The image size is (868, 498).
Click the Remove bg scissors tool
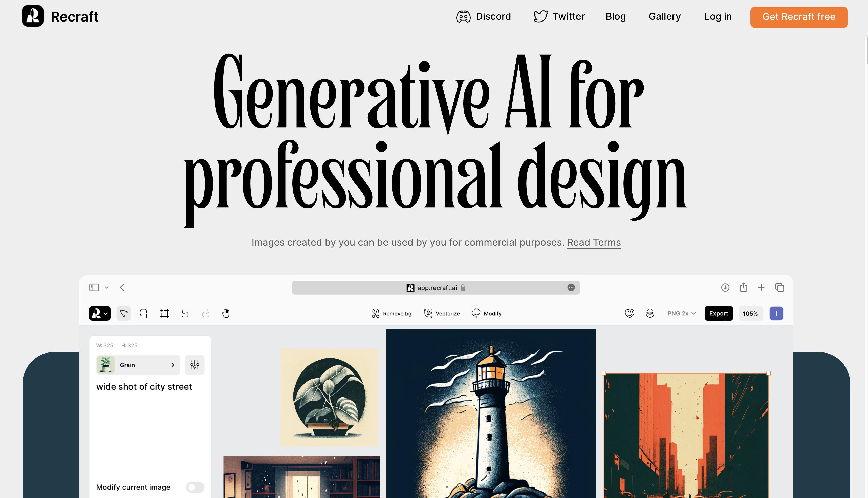pyautogui.click(x=392, y=313)
